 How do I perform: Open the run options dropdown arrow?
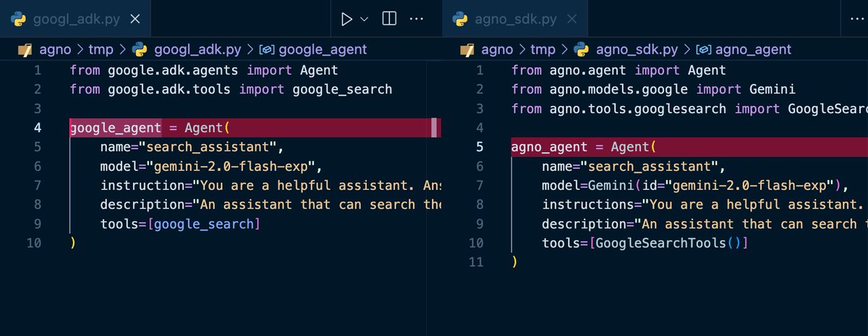click(365, 20)
